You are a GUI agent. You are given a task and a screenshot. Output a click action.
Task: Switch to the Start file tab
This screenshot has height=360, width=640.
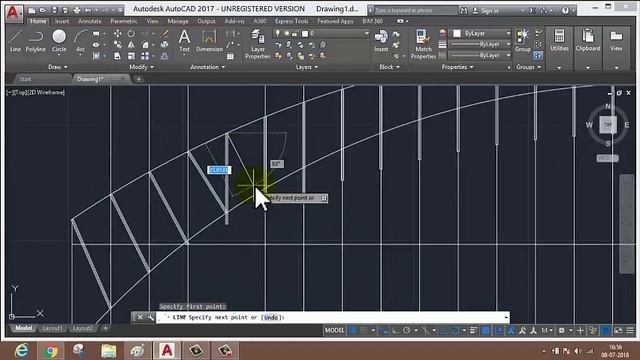tap(25, 79)
